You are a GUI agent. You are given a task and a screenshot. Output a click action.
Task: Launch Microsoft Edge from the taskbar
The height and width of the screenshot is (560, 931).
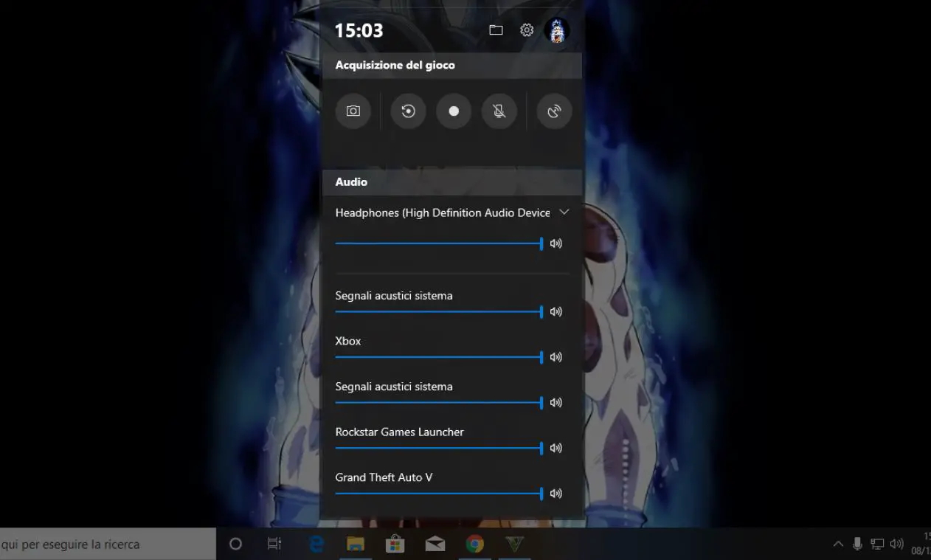[x=316, y=545]
